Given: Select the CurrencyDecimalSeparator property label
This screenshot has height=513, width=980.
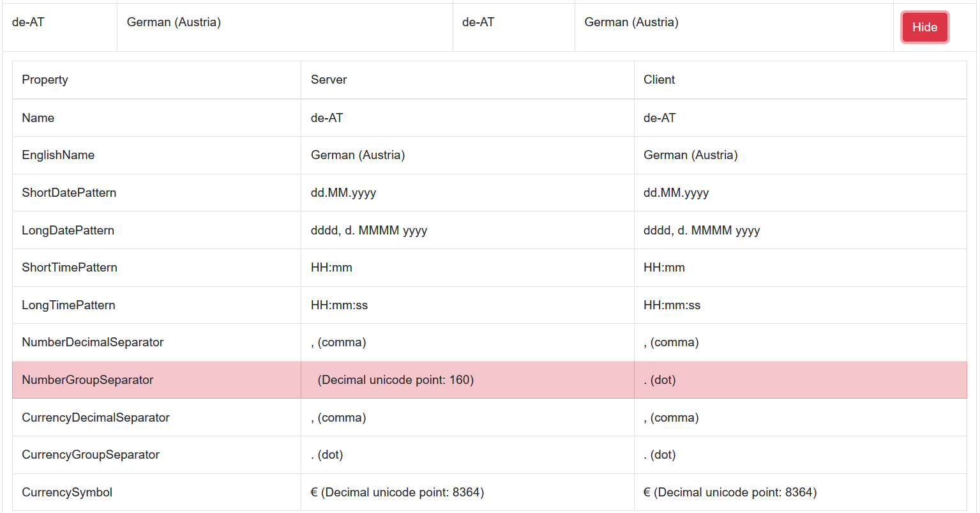Looking at the screenshot, I should (x=96, y=417).
